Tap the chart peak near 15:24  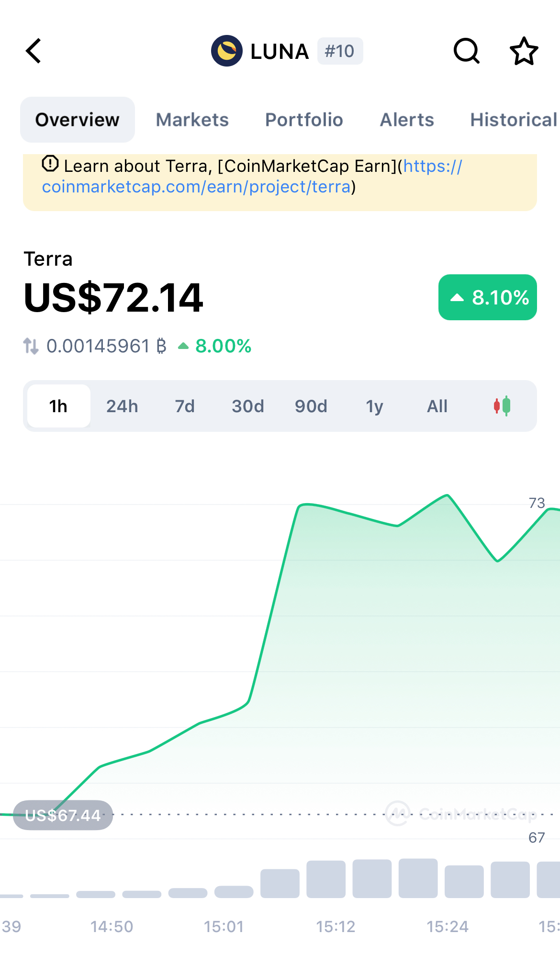click(x=447, y=495)
